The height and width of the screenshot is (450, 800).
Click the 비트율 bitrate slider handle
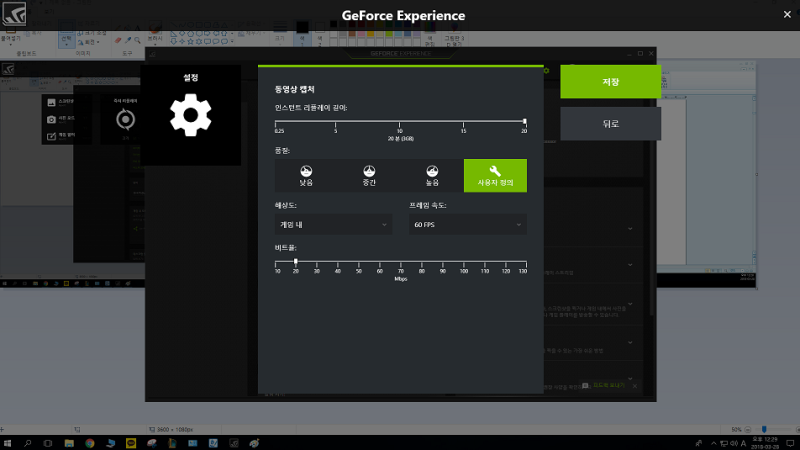click(295, 262)
